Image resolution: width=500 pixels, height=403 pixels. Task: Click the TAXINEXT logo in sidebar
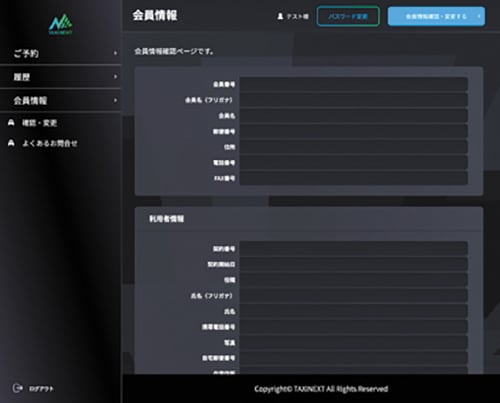(x=61, y=24)
